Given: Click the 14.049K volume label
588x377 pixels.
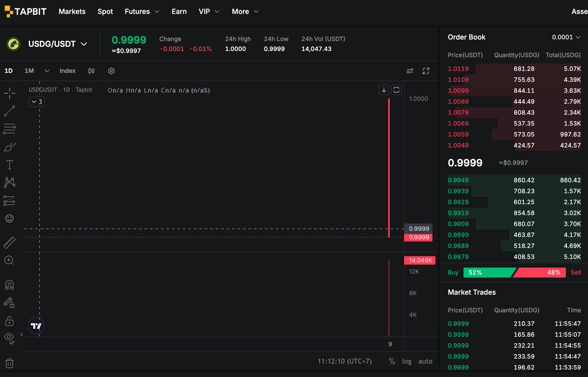Looking at the screenshot, I should 420,260.
